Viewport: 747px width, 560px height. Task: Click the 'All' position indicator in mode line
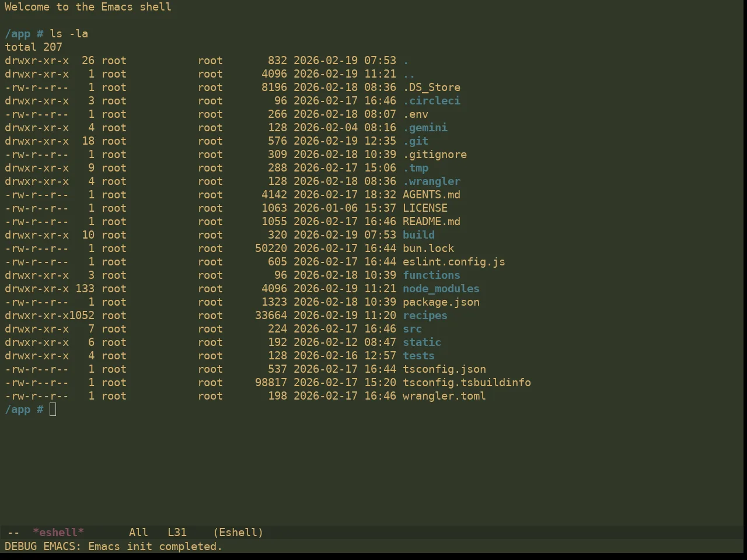pyautogui.click(x=138, y=532)
